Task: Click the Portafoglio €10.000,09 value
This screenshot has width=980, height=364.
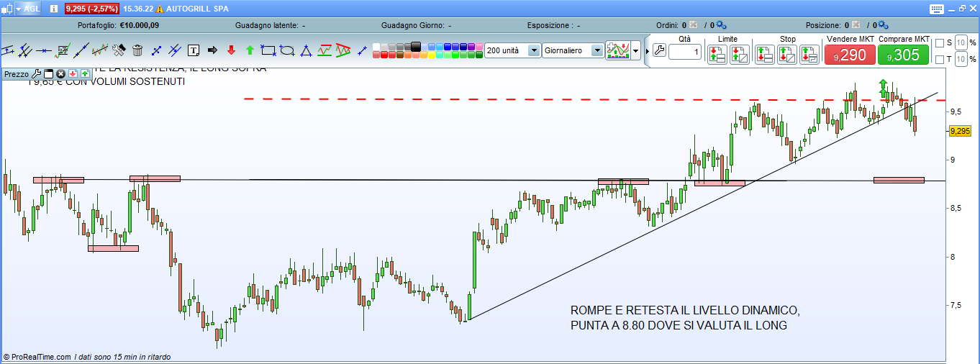Action: [x=139, y=25]
